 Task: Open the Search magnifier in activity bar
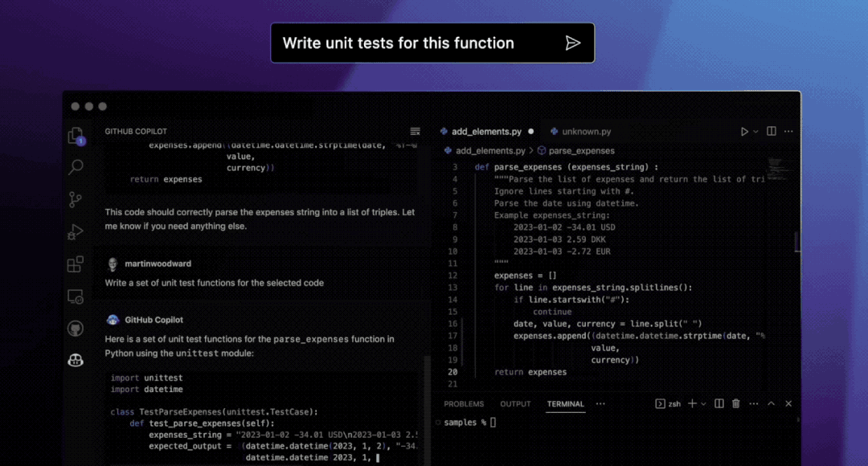(x=76, y=167)
